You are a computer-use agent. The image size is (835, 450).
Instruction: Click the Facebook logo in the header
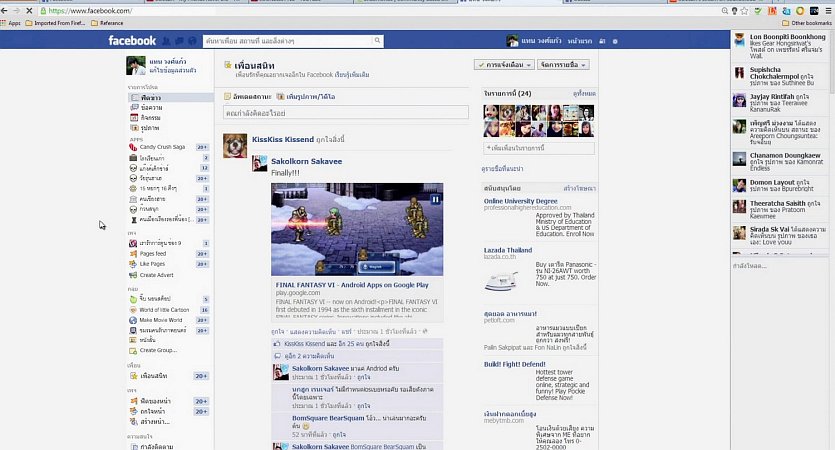(x=132, y=41)
